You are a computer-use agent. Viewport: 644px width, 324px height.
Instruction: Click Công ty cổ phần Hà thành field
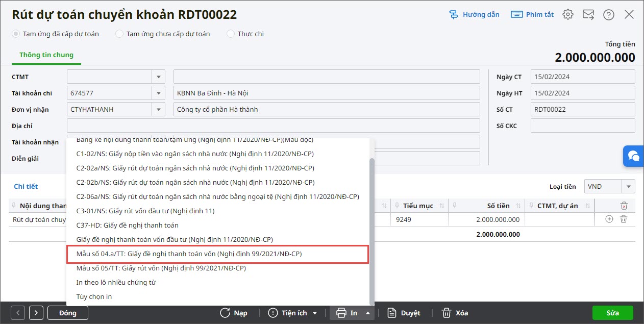[x=327, y=110]
